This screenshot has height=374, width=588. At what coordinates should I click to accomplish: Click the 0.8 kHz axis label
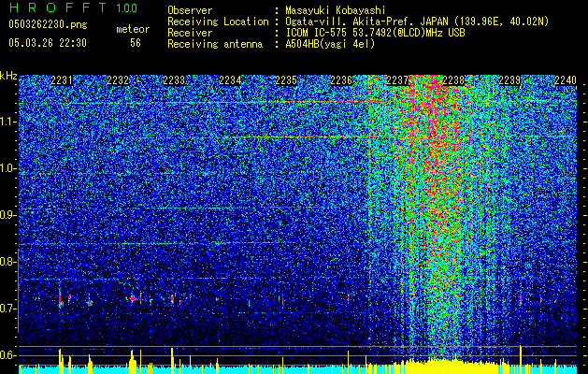point(8,262)
